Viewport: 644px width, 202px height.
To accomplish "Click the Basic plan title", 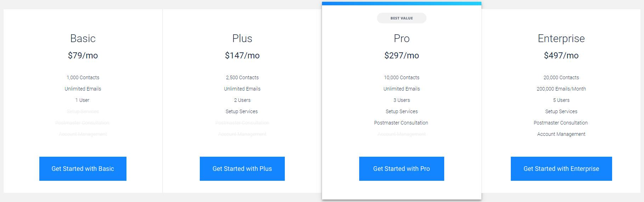I will [83, 38].
